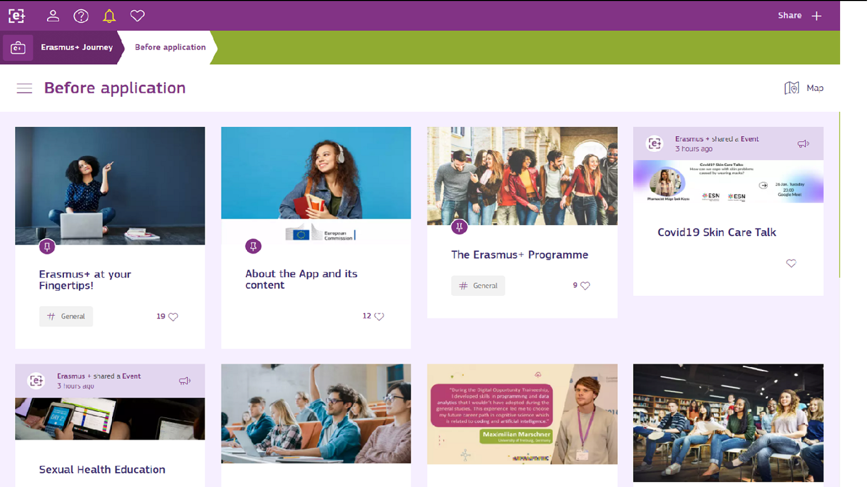
Task: Click General tag on Fingertips card
Action: click(x=66, y=316)
